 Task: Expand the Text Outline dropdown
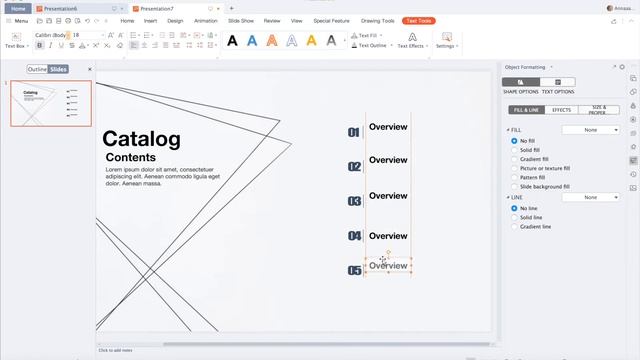(x=391, y=45)
